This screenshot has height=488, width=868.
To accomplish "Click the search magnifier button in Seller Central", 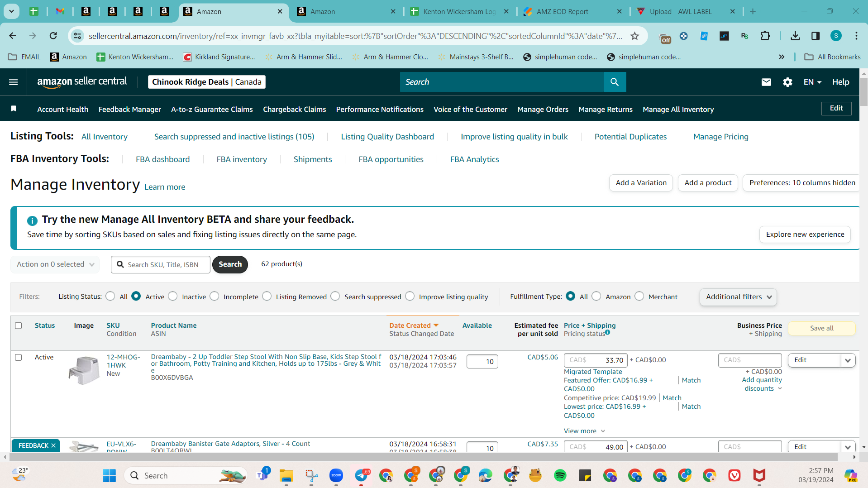I will pyautogui.click(x=615, y=82).
